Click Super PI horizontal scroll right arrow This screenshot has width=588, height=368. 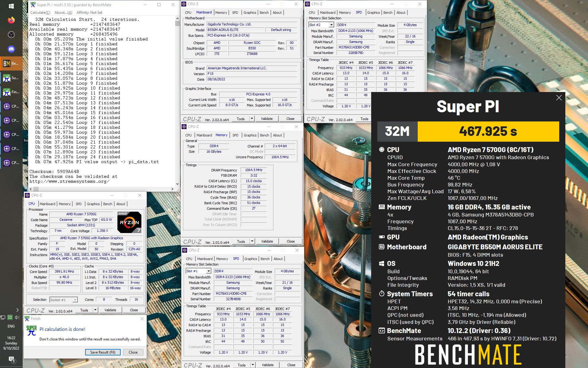pyautogui.click(x=172, y=189)
